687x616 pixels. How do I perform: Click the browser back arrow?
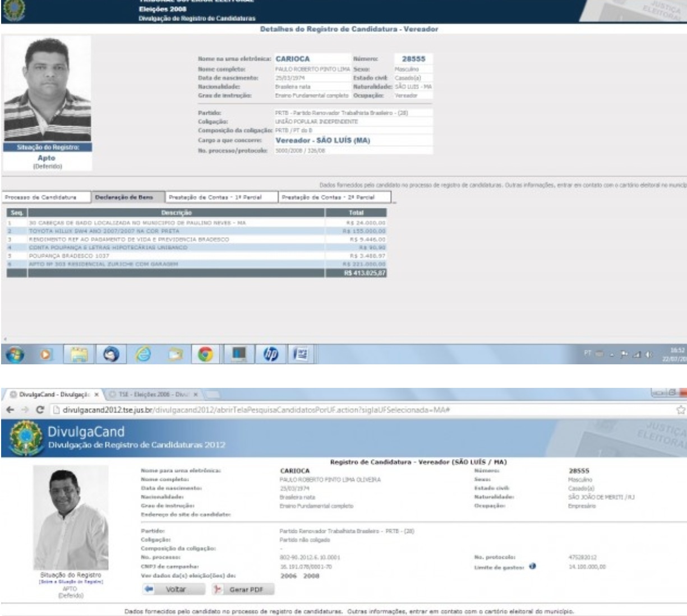(8, 410)
